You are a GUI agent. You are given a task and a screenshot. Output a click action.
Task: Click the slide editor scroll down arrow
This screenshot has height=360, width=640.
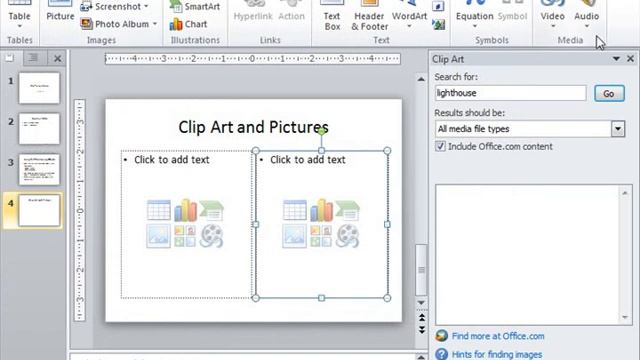click(x=421, y=303)
